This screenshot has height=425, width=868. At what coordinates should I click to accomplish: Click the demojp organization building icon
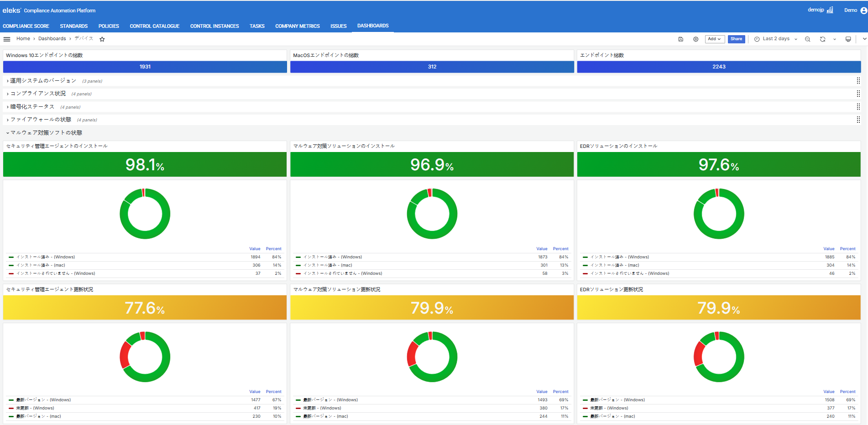pyautogui.click(x=830, y=10)
